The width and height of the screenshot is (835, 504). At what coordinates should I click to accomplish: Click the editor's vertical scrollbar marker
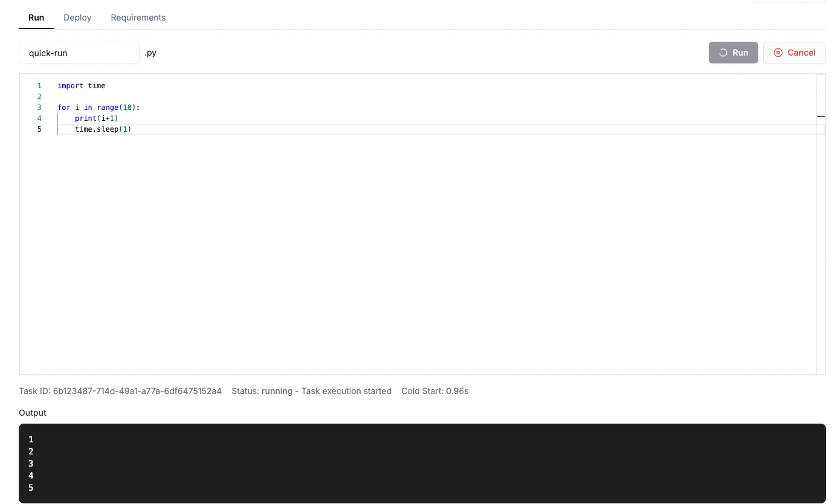coord(820,116)
